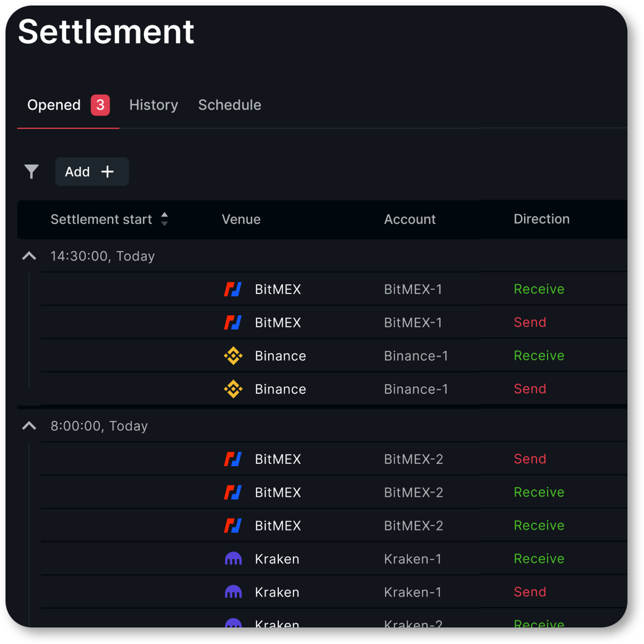Click Binance logo in Binance-1 Receive row
644x644 pixels.
[233, 356]
